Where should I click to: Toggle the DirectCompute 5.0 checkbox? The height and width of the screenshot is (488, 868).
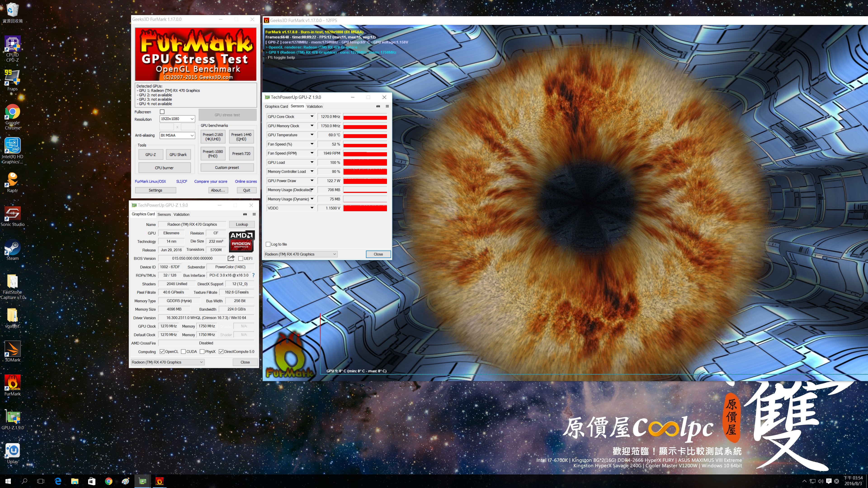221,352
